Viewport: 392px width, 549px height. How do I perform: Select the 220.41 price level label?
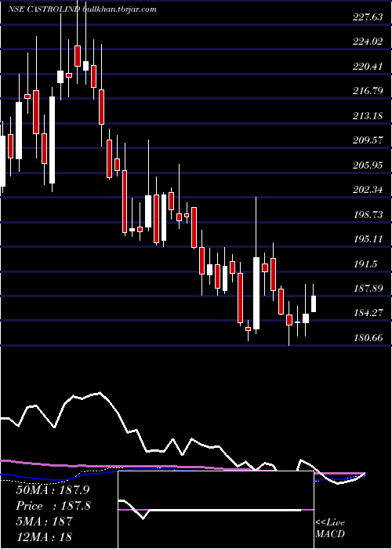368,67
